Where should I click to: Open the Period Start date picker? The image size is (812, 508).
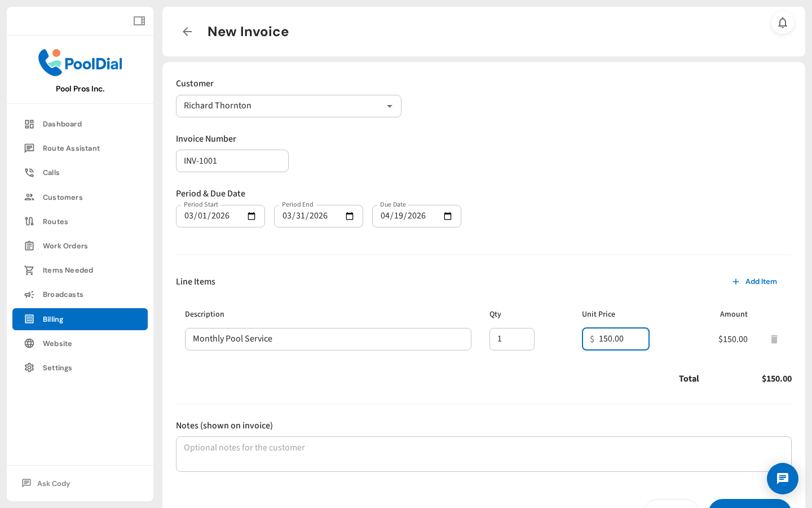pos(251,216)
